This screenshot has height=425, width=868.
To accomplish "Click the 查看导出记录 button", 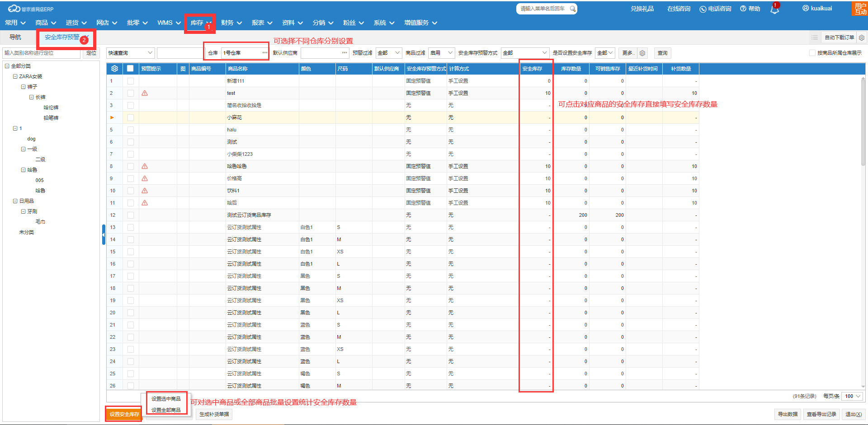I will pos(821,414).
